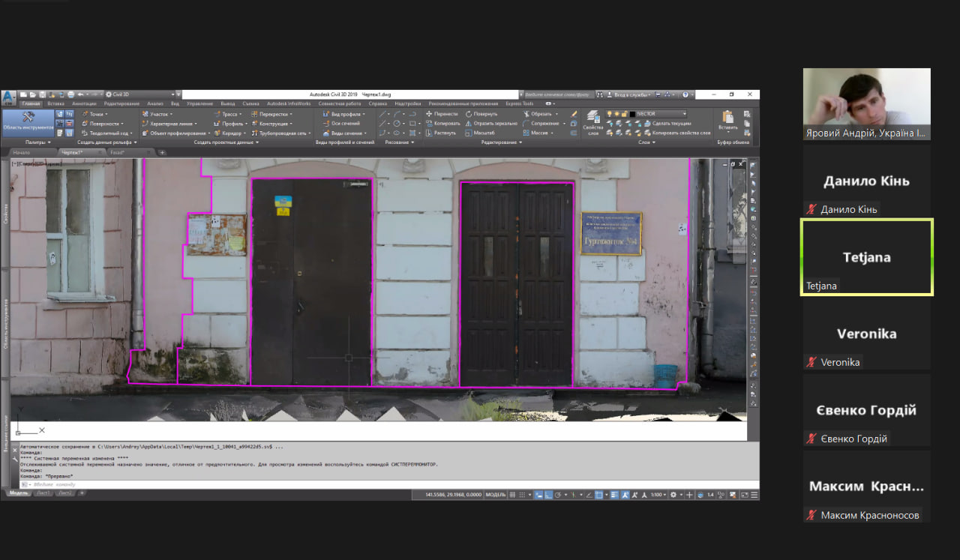Expand the NECTOR layer dropdown
The height and width of the screenshot is (560, 960).
660,114
